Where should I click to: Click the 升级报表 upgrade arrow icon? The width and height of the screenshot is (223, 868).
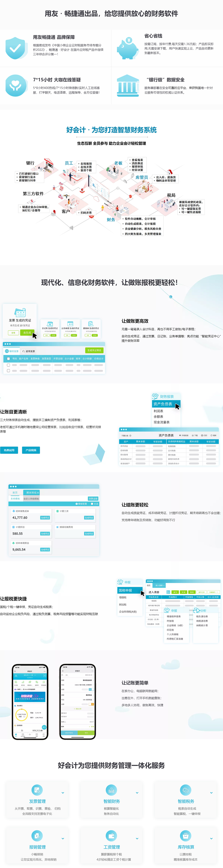click(180, 435)
